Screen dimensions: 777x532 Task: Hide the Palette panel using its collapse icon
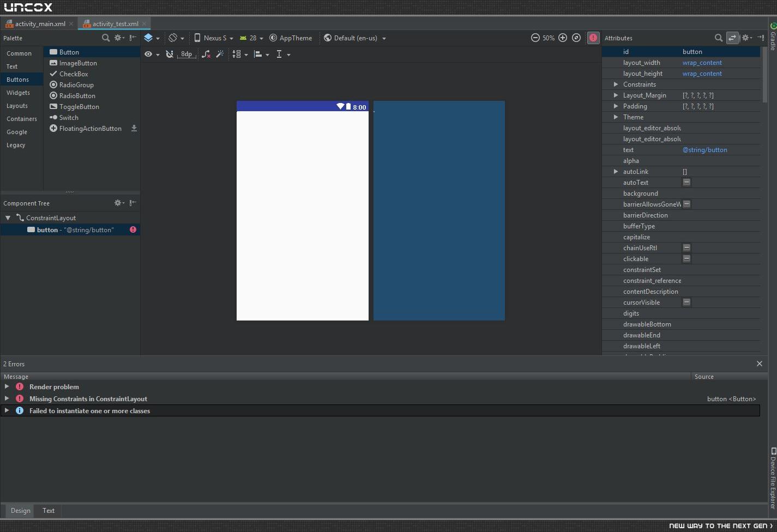point(132,38)
